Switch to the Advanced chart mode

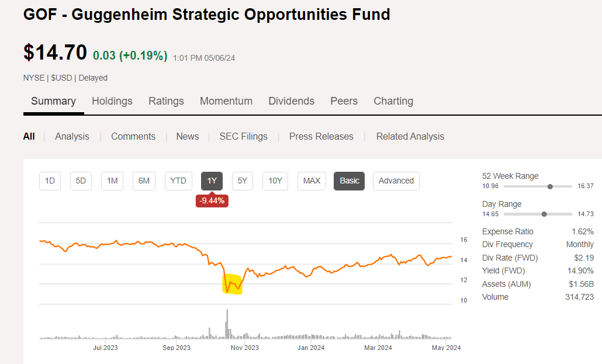coord(396,181)
